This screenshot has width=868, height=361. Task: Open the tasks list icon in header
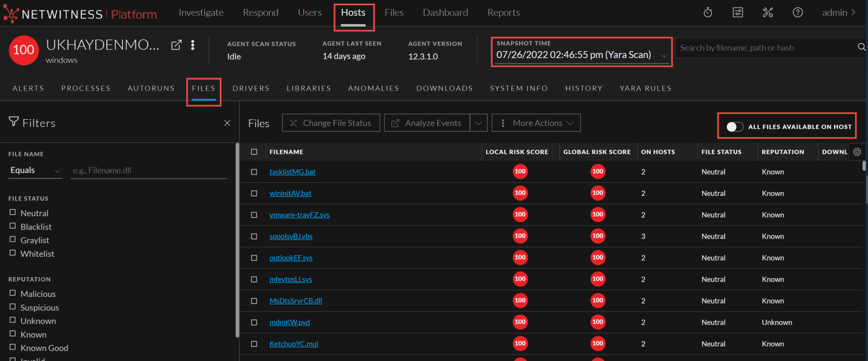(738, 13)
